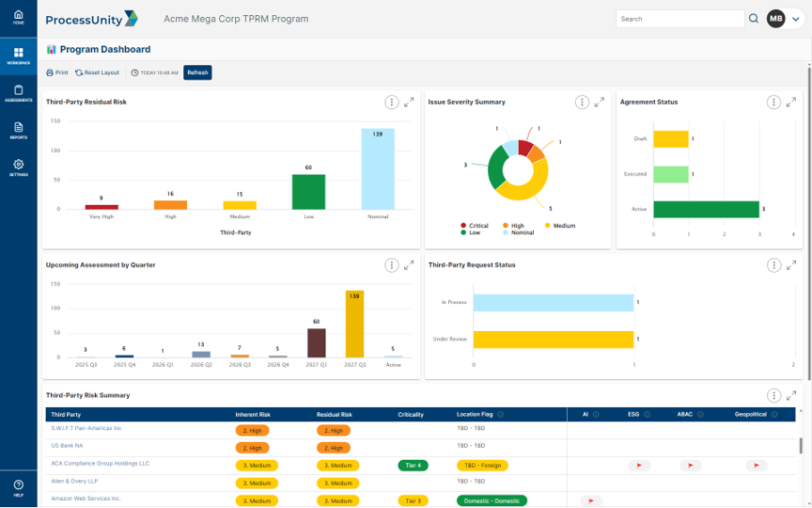Expand the Third-Party Request Status widget

coord(790,265)
